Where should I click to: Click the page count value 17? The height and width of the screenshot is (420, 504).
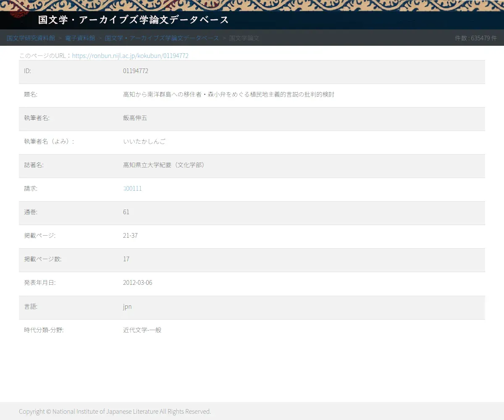(x=126, y=259)
